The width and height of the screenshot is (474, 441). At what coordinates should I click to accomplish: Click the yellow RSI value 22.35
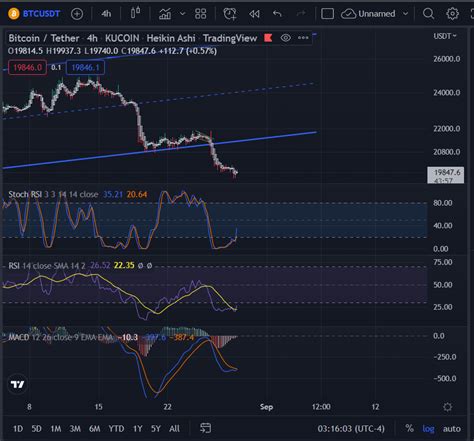click(124, 266)
